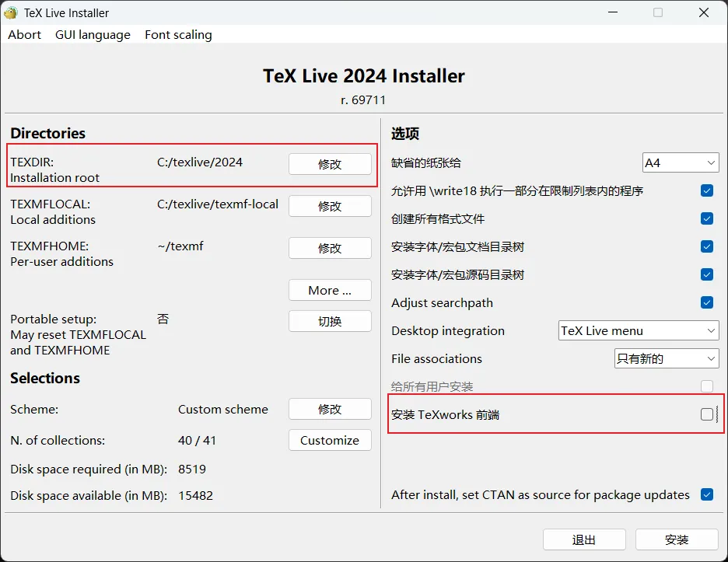
Task: Click the Portable setup 否 value
Action: (x=163, y=319)
